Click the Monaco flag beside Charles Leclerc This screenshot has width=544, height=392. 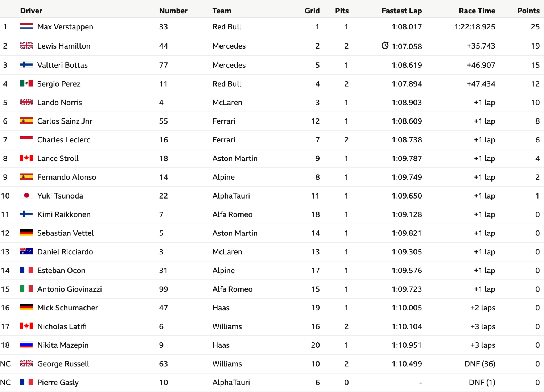(x=26, y=139)
